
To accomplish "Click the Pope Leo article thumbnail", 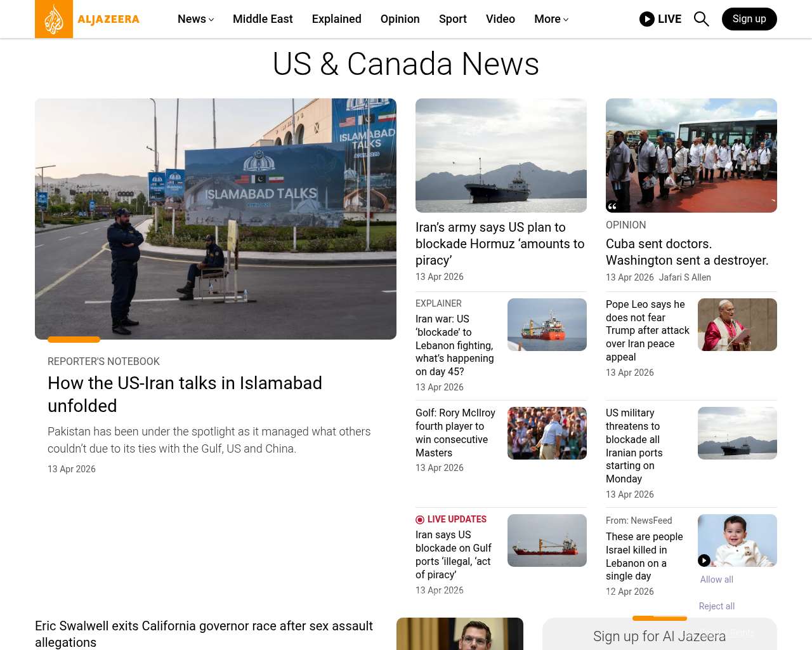I will click(x=737, y=324).
